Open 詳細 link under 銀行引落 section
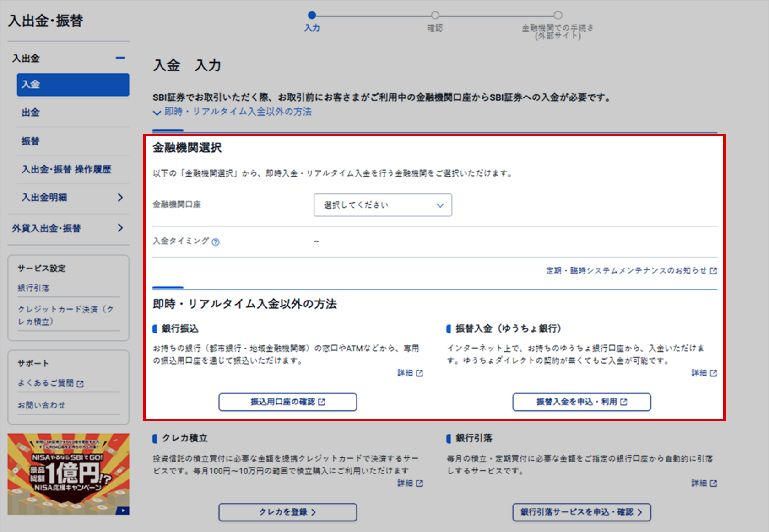This screenshot has width=769, height=532. pyautogui.click(x=699, y=484)
